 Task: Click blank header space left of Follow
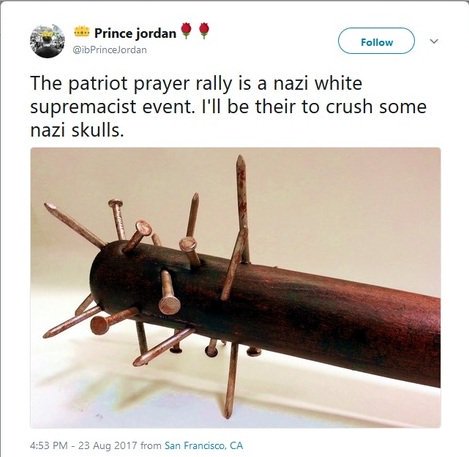[x=273, y=41]
